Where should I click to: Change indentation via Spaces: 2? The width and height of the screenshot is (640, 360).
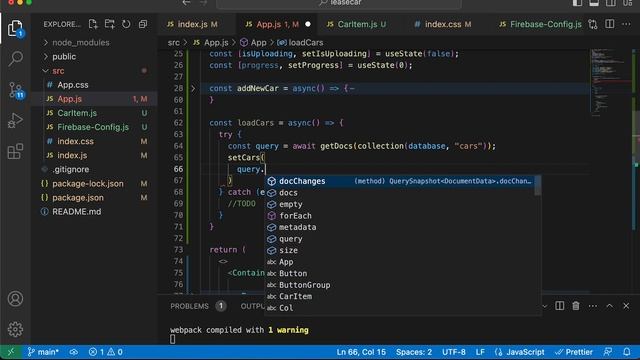(413, 352)
